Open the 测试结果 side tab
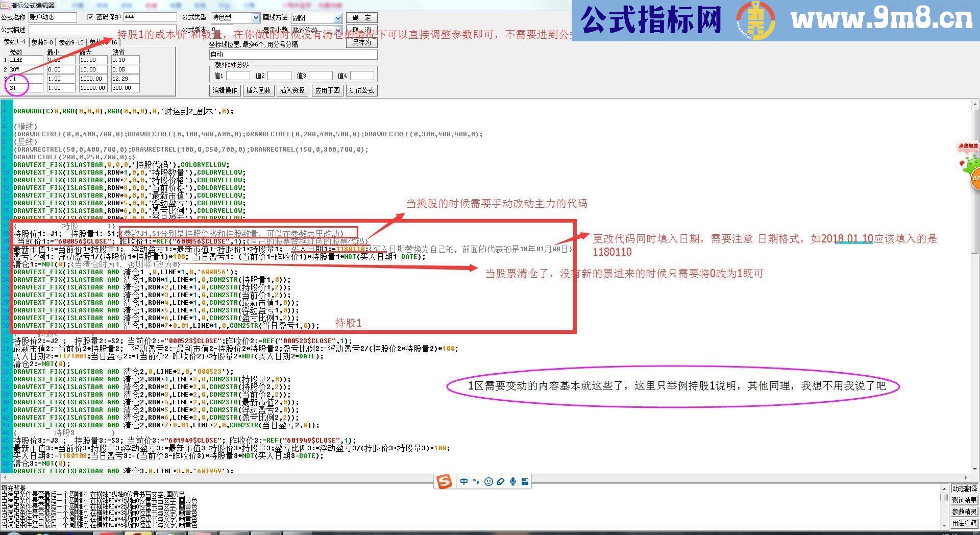The height and width of the screenshot is (535, 980). coord(964,500)
